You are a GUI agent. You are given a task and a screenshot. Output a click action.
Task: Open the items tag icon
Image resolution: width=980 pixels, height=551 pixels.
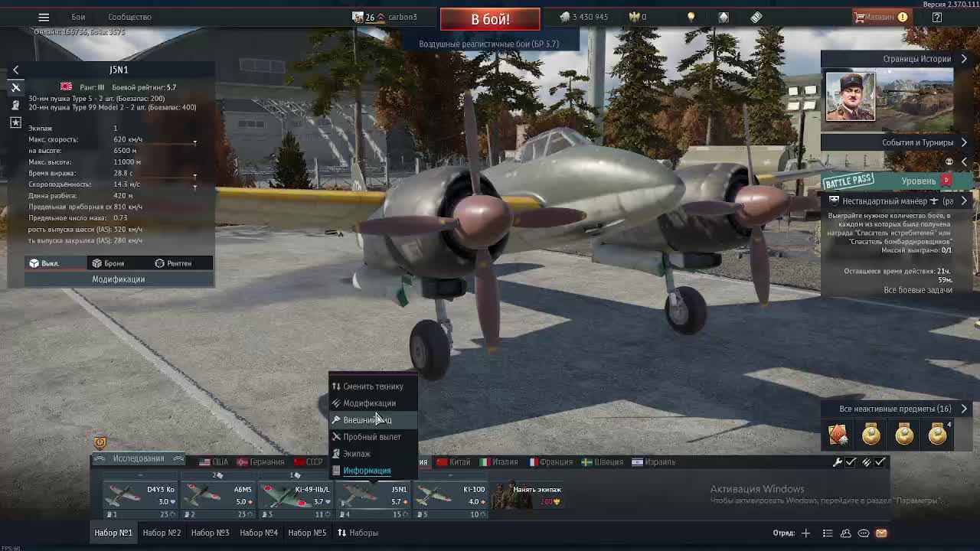[756, 17]
